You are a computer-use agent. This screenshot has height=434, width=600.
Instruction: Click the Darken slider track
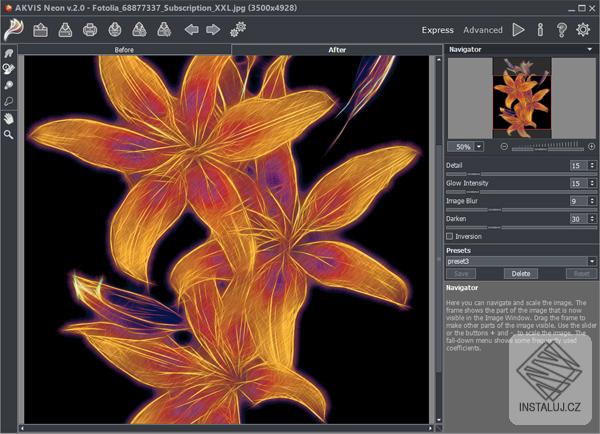[x=521, y=227]
